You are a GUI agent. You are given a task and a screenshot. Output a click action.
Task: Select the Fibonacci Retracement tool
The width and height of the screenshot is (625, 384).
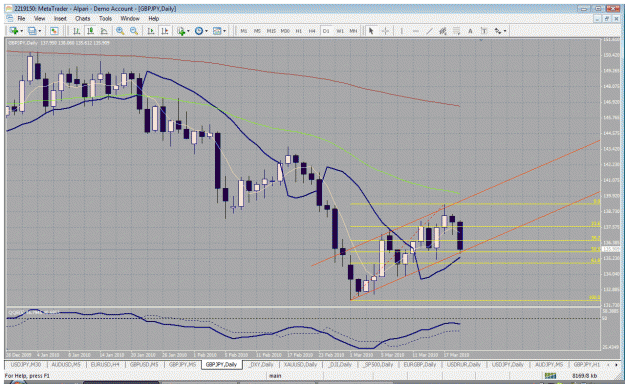(x=456, y=31)
